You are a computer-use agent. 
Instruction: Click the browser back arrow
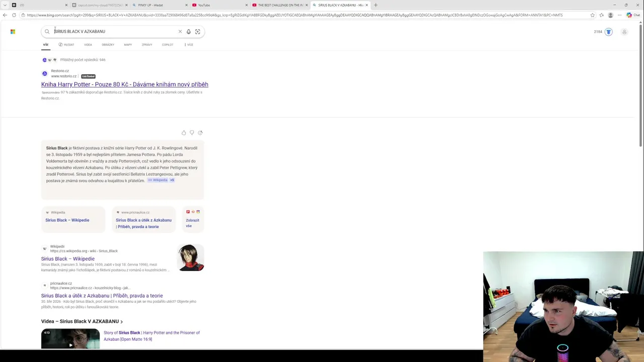[x=5, y=15]
